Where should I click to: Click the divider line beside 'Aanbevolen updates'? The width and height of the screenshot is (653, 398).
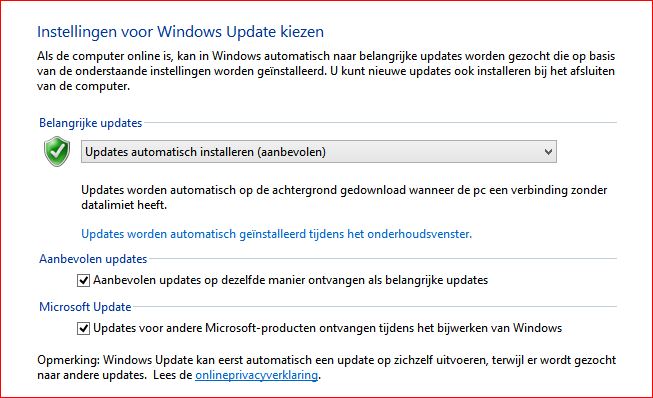pyautogui.click(x=382, y=259)
